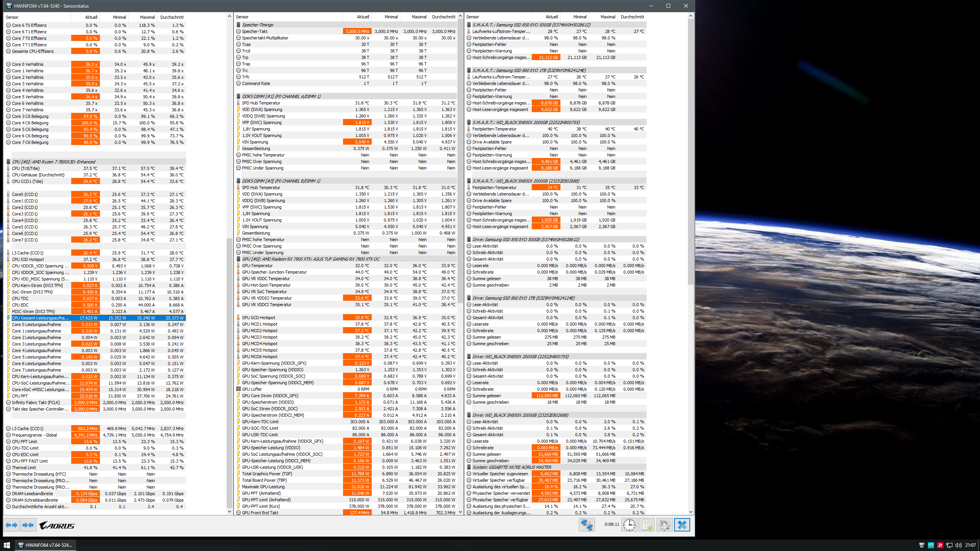Select the highlighted CPU-Gesamt-Leistungsaufnahme row
This screenshot has width=980, height=551.
tap(40, 318)
